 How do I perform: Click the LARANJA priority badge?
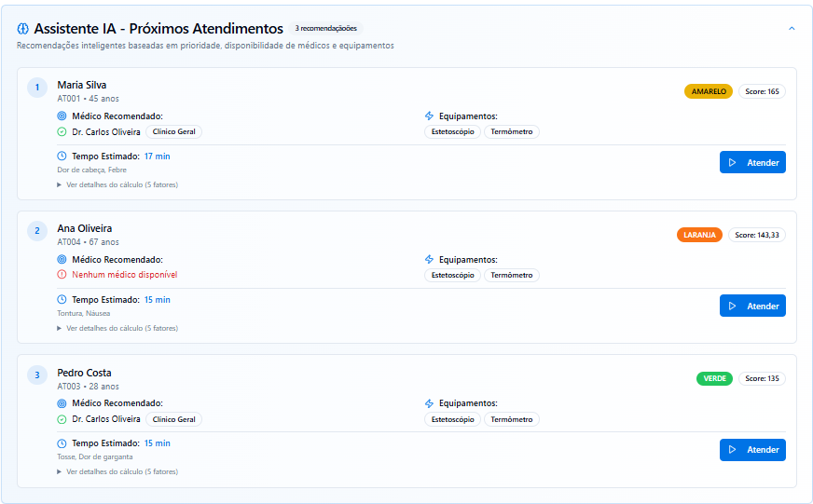(x=699, y=235)
